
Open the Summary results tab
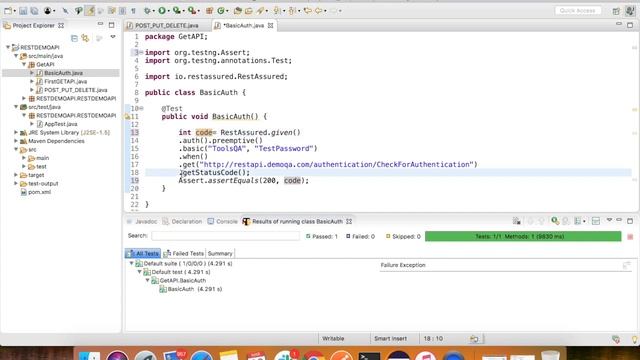pyautogui.click(x=220, y=253)
